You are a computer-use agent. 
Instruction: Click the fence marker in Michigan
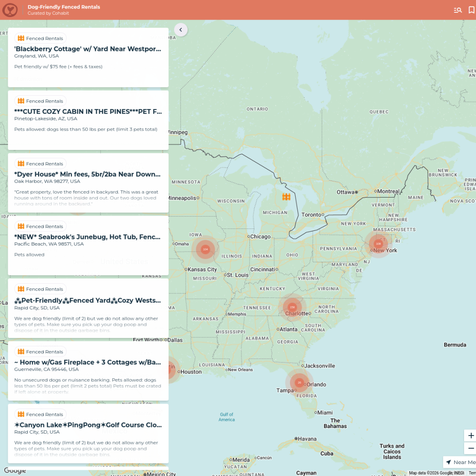coord(286,197)
